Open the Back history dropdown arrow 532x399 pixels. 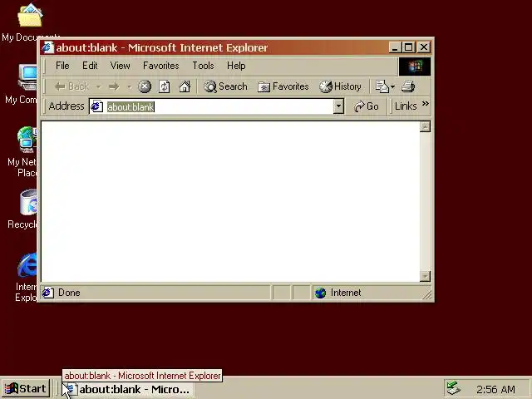pyautogui.click(x=98, y=86)
